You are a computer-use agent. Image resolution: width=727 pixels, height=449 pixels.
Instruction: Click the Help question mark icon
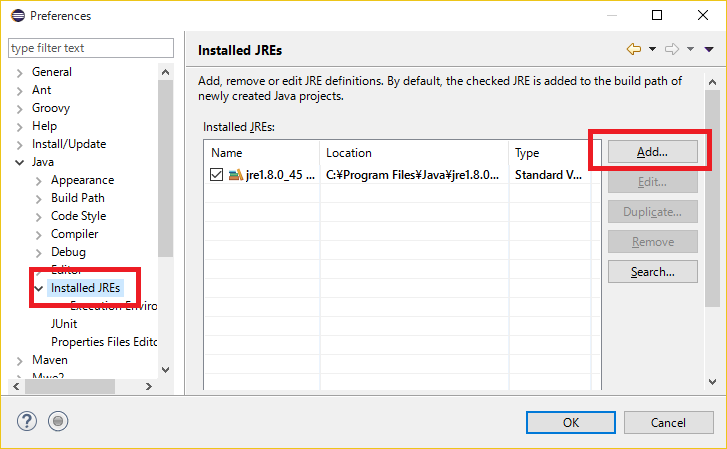pyautogui.click(x=27, y=421)
